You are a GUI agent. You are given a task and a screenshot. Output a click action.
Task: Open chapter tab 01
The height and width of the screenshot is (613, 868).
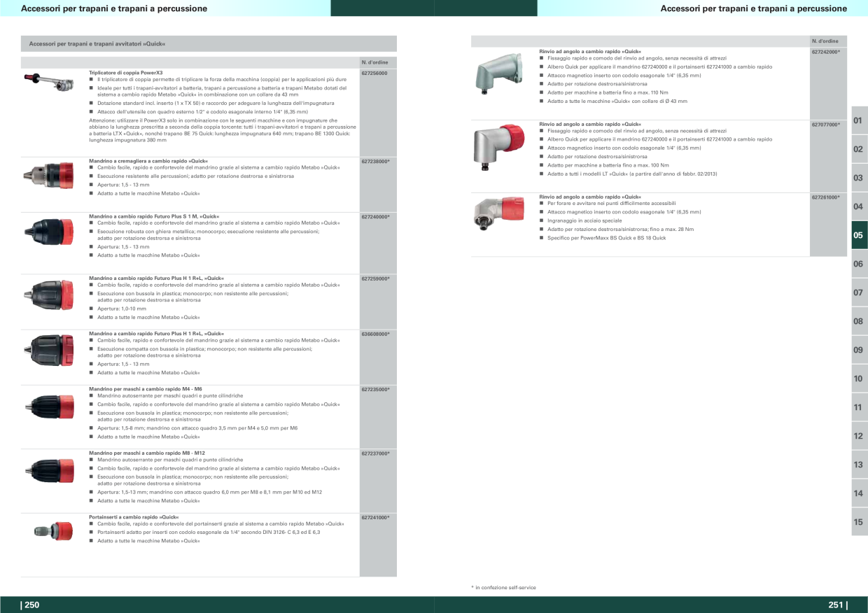[x=859, y=121]
